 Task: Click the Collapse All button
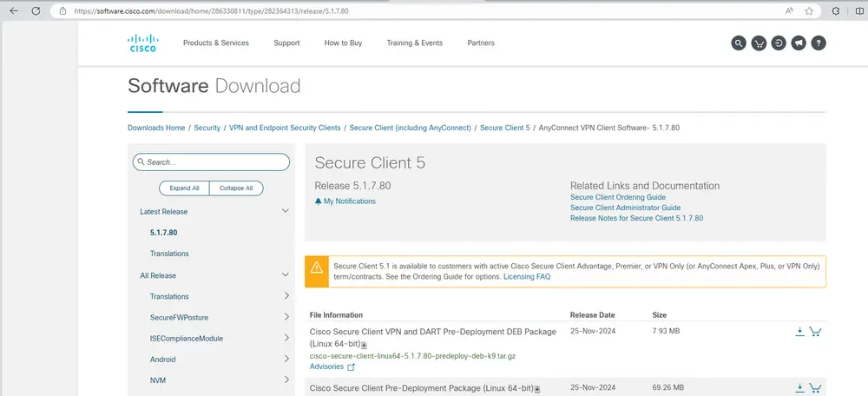(236, 188)
